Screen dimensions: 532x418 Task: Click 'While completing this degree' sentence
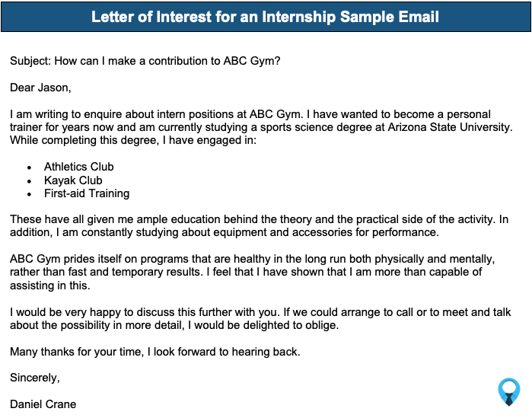(133, 140)
